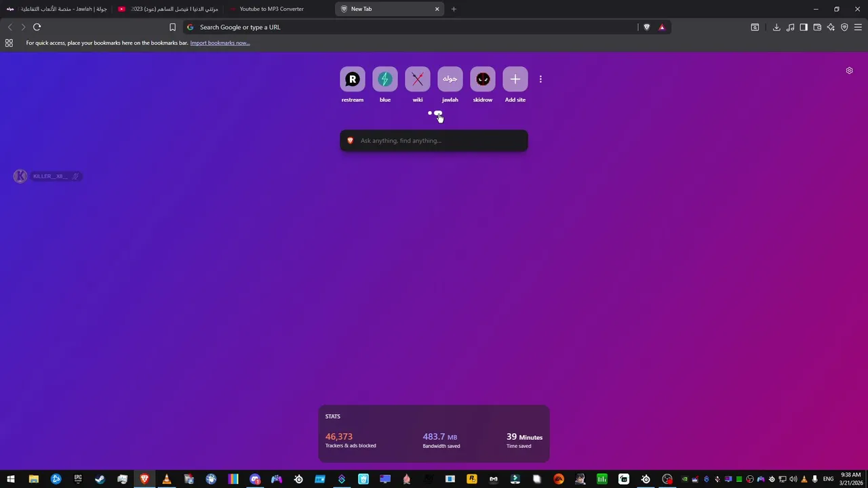Open top sites three-dot options menu

(540, 79)
